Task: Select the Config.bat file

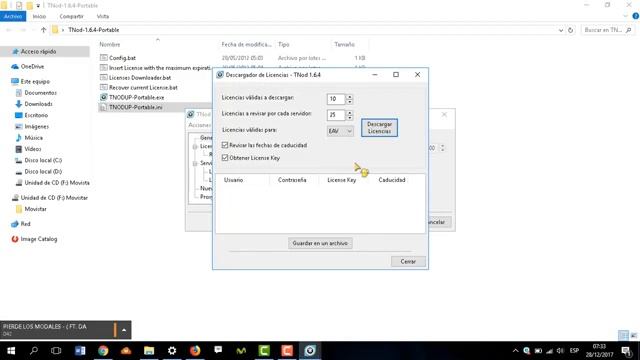Action: pyautogui.click(x=122, y=58)
